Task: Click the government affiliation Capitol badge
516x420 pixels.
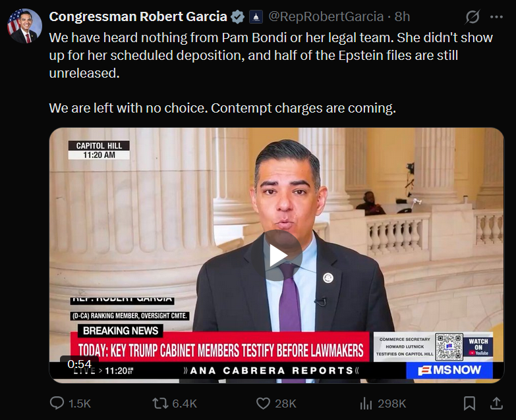Action: point(256,16)
